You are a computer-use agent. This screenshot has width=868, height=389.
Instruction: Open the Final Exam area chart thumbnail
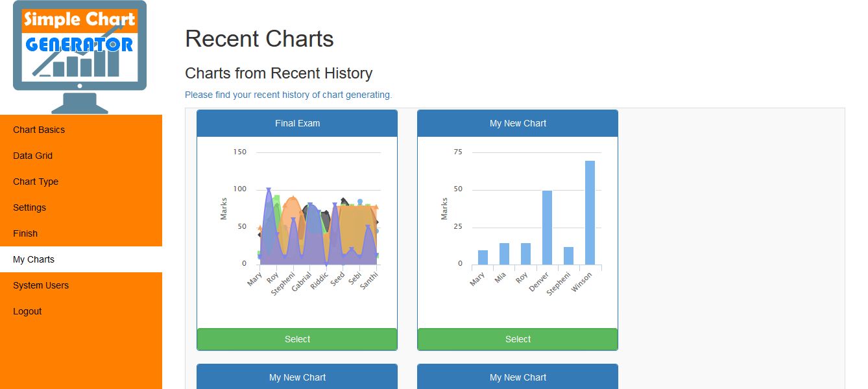(297, 220)
